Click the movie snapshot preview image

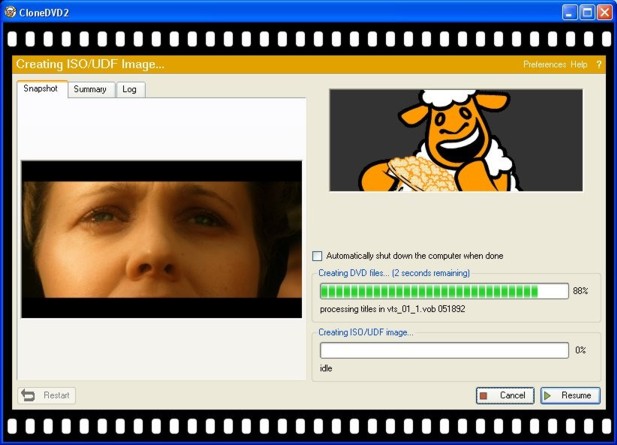(x=162, y=239)
